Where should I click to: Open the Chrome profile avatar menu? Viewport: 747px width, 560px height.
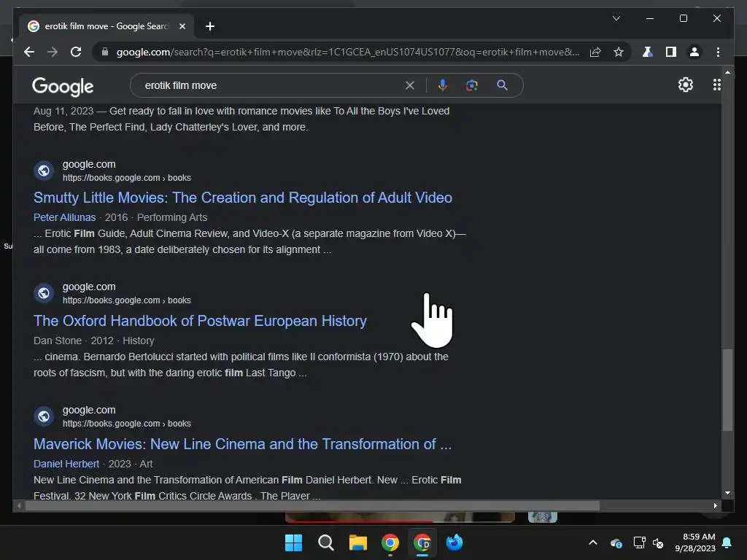tap(694, 52)
